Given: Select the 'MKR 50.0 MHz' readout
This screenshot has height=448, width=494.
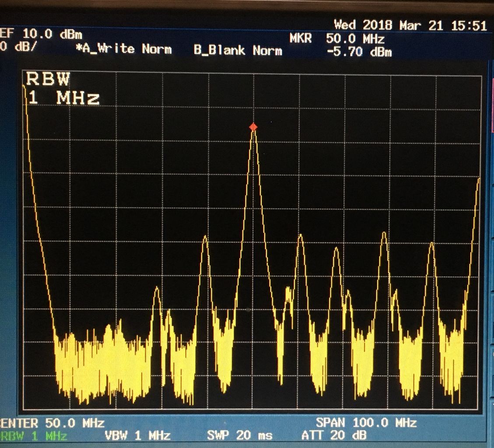Looking at the screenshot, I should pyautogui.click(x=337, y=39).
